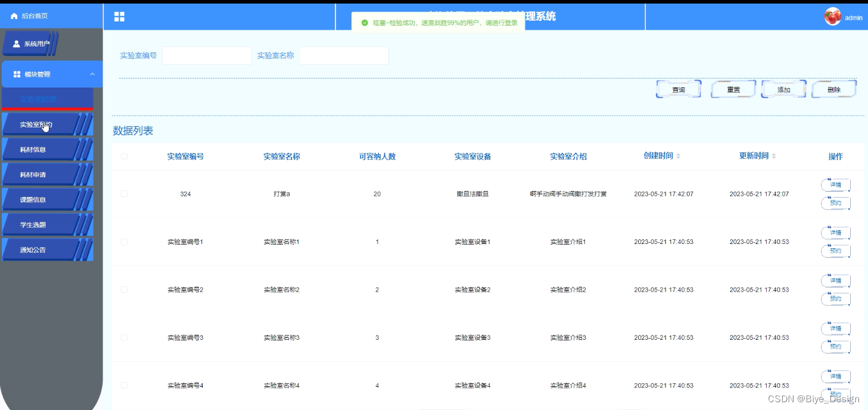Click the user icon in 系统用户

(17, 44)
